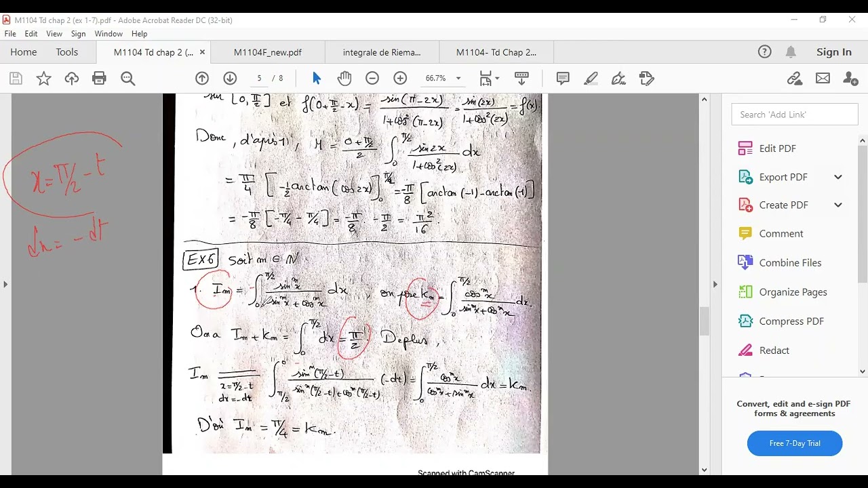Click the tools pane scroll down arrow

[x=863, y=371]
